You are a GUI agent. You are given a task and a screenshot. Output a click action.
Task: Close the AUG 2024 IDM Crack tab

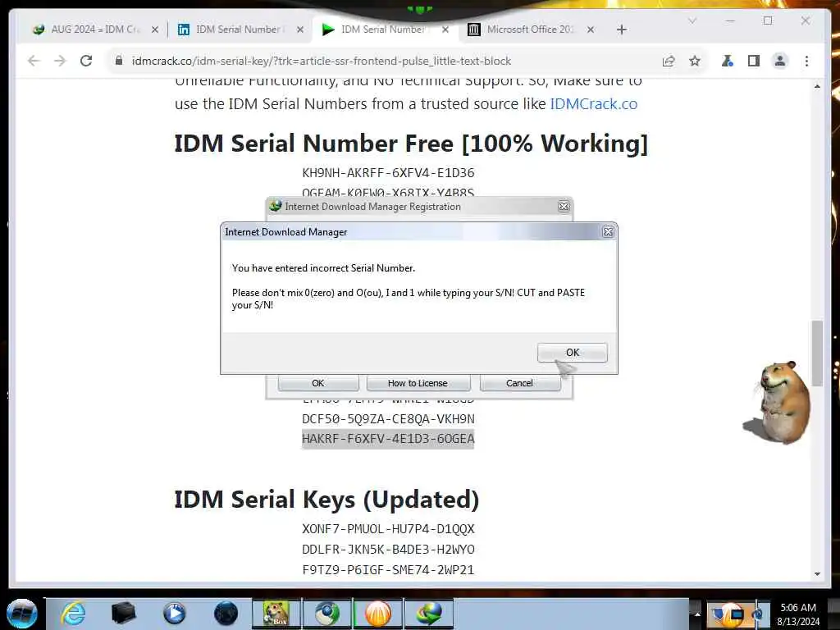pos(155,30)
